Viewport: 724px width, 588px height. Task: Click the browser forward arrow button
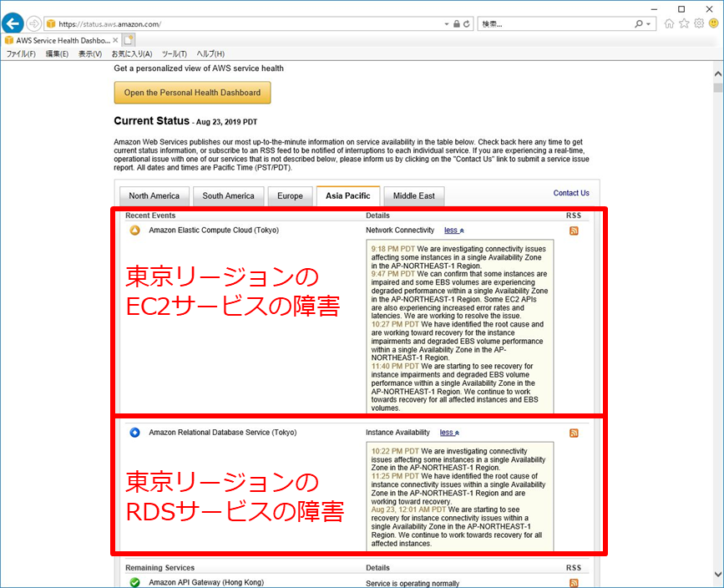[33, 23]
